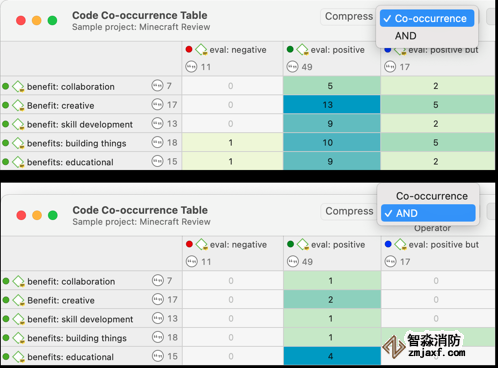Screen dimensions: 498x368
Task: Click blue color dot of eval: positive but, bottom
Action: coord(388,244)
